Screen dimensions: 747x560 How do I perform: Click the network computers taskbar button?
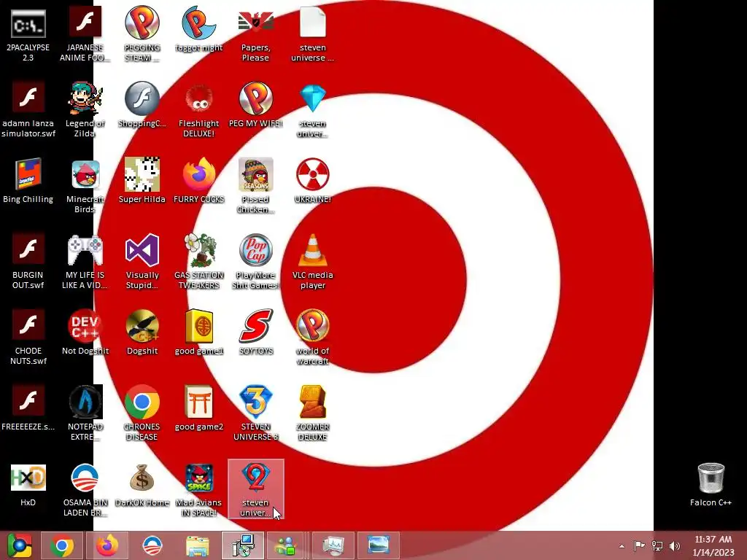point(242,545)
